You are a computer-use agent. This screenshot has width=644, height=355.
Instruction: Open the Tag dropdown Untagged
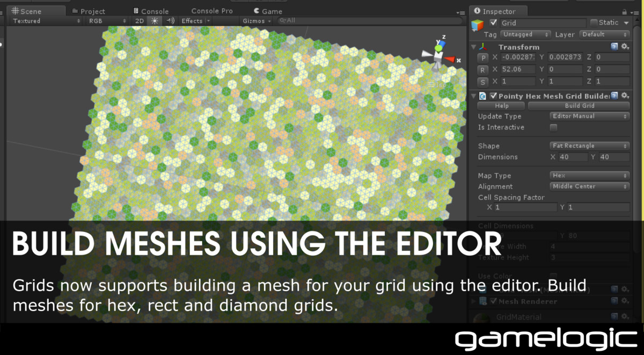coord(525,34)
